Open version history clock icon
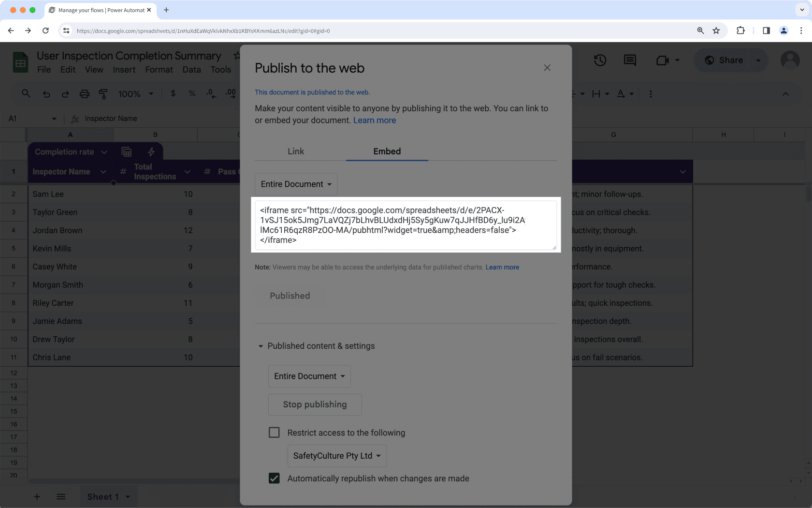Image resolution: width=812 pixels, height=508 pixels. [x=600, y=60]
